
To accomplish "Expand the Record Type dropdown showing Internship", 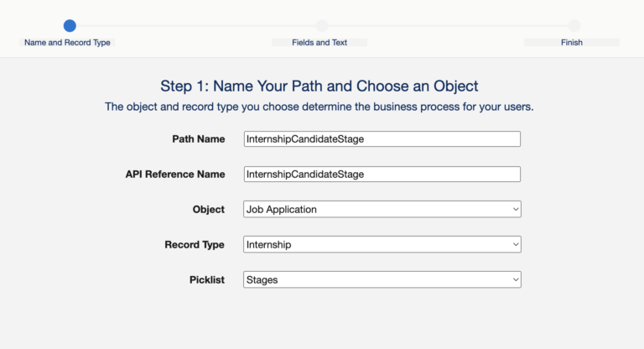I will (382, 245).
